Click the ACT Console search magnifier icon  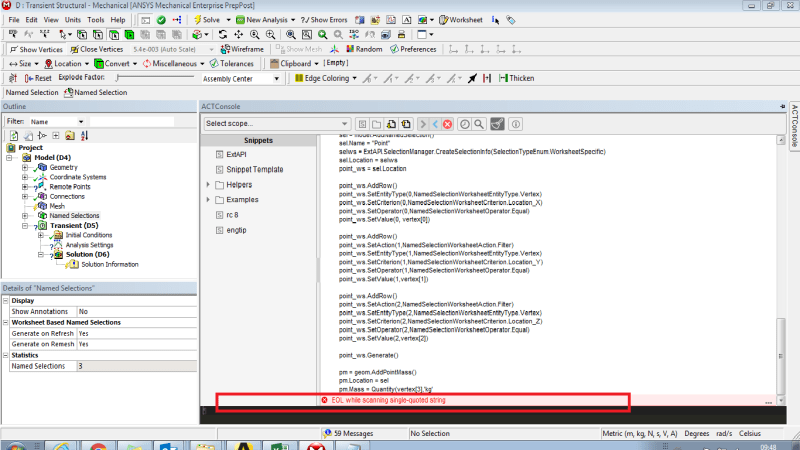coord(479,124)
